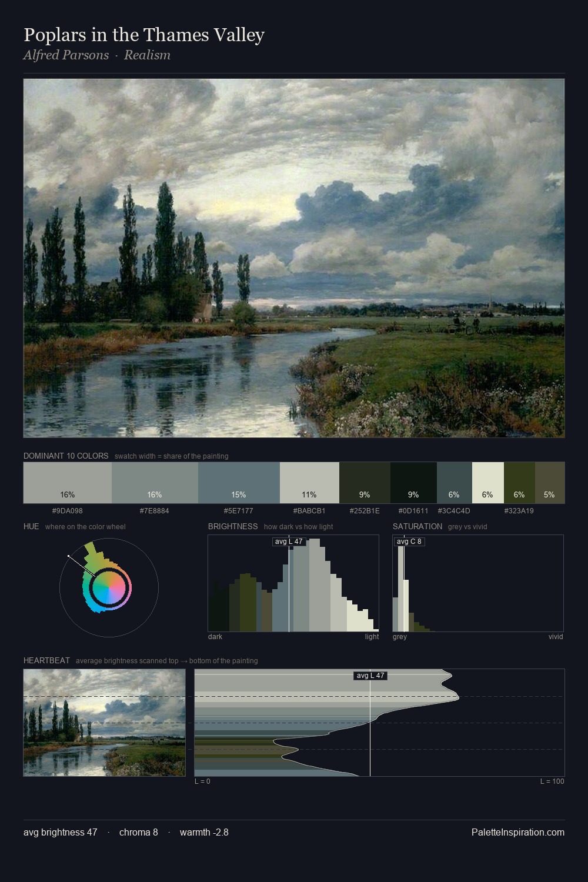The width and height of the screenshot is (588, 882).
Task: Click the hex code text '#252B1E'
Action: (x=365, y=511)
